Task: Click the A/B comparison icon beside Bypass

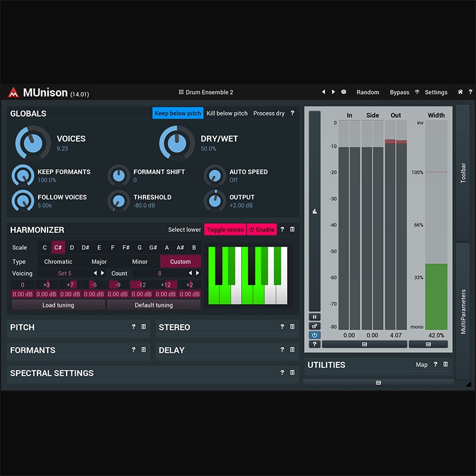Action: (417, 92)
